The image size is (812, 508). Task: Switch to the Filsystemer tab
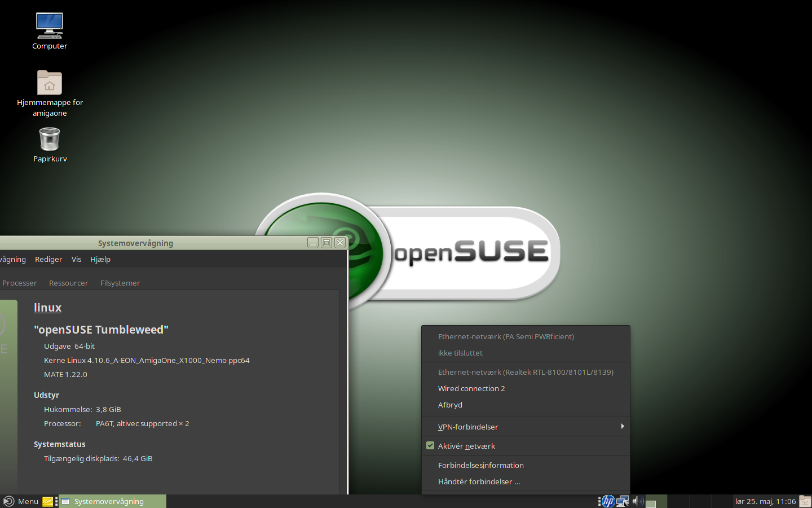(x=120, y=283)
